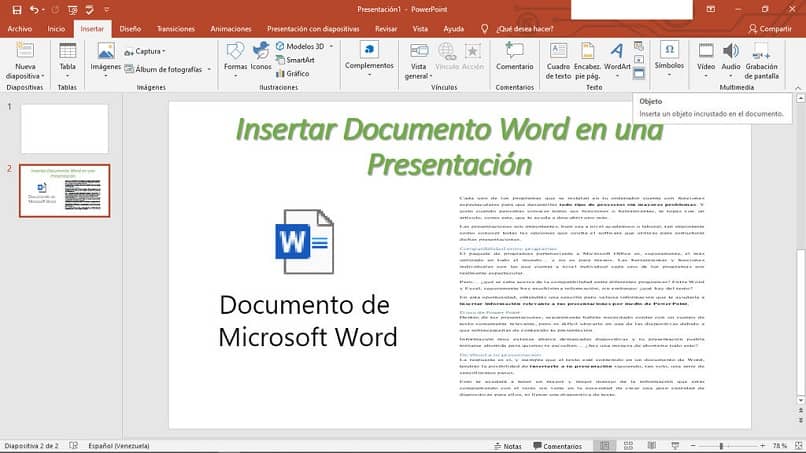Go to Presentación con diapositivas tab

[x=313, y=29]
